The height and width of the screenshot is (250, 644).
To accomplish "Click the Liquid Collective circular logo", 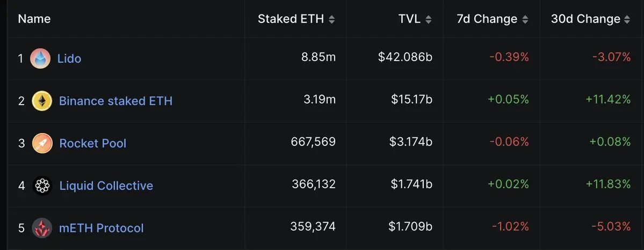I will point(42,186).
